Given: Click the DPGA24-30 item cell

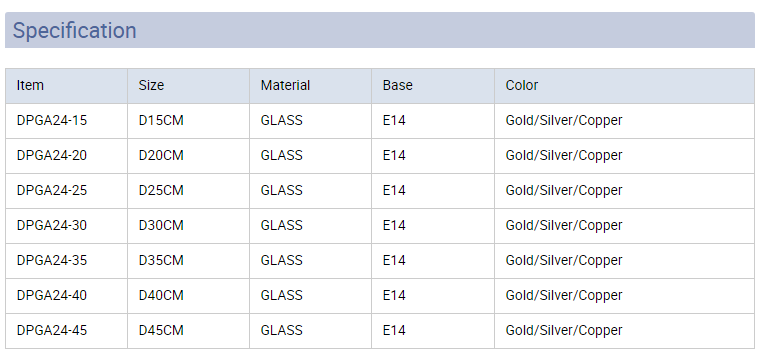Looking at the screenshot, I should coord(66,226).
